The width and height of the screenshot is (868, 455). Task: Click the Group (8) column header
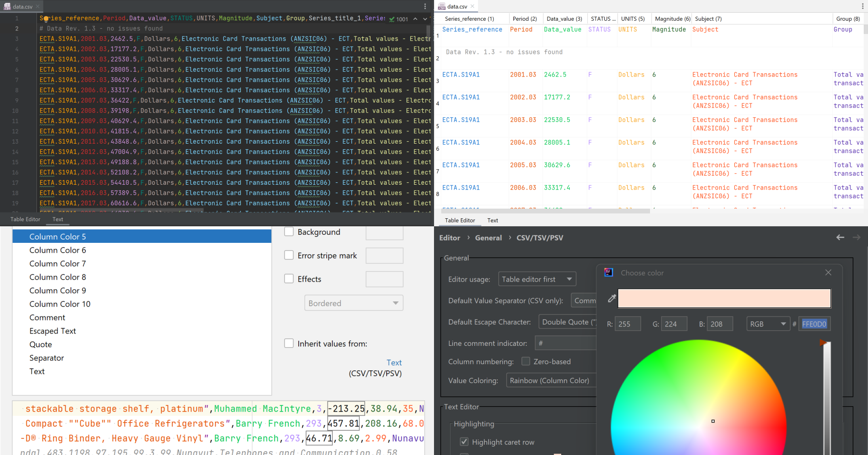pyautogui.click(x=848, y=19)
